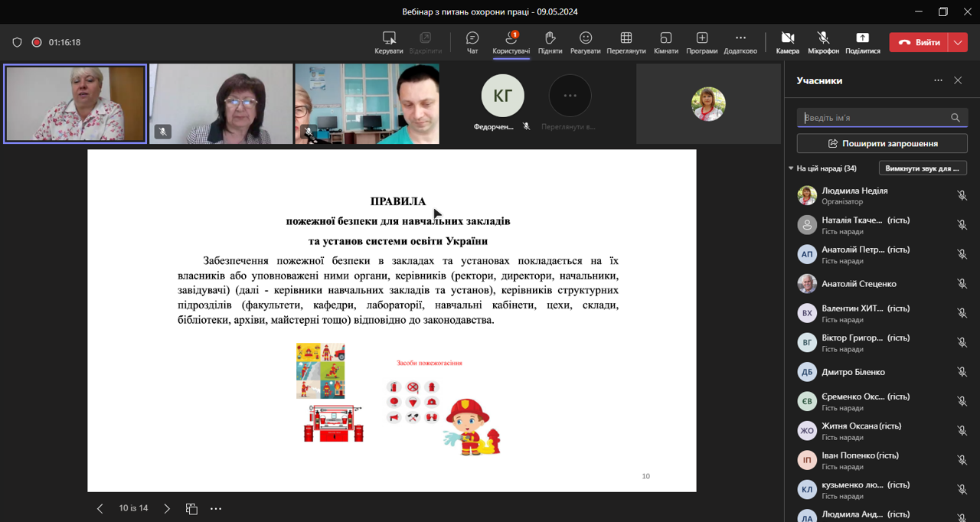This screenshot has height=522, width=980.
Task: Click the Share (Поділитися) screen icon
Action: (862, 39)
